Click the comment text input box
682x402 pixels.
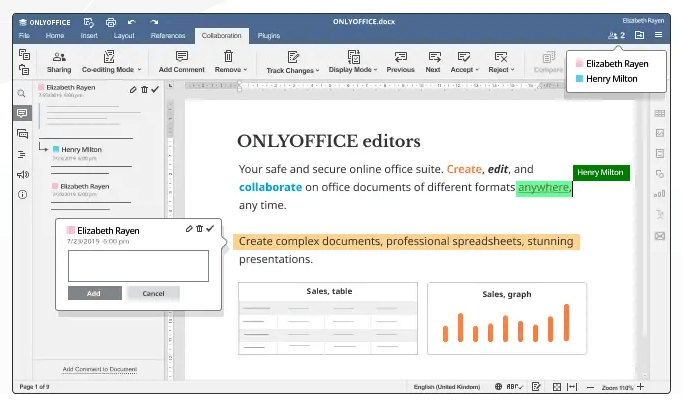pos(138,265)
